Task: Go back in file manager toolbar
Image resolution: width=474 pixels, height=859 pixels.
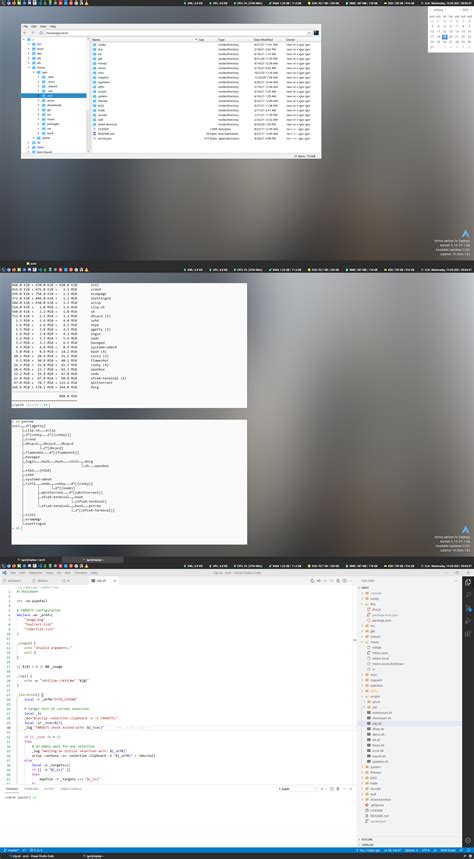Action: (x=24, y=33)
